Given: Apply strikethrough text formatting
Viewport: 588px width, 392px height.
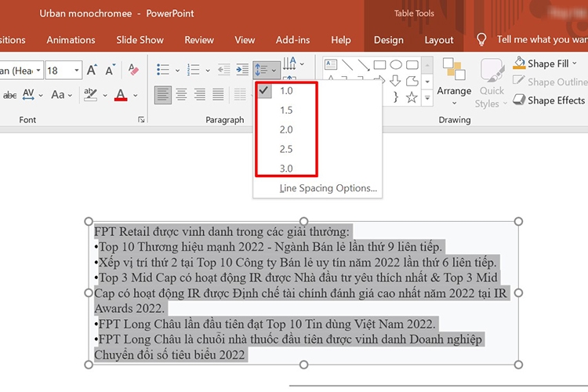Looking at the screenshot, I should pyautogui.click(x=9, y=95).
